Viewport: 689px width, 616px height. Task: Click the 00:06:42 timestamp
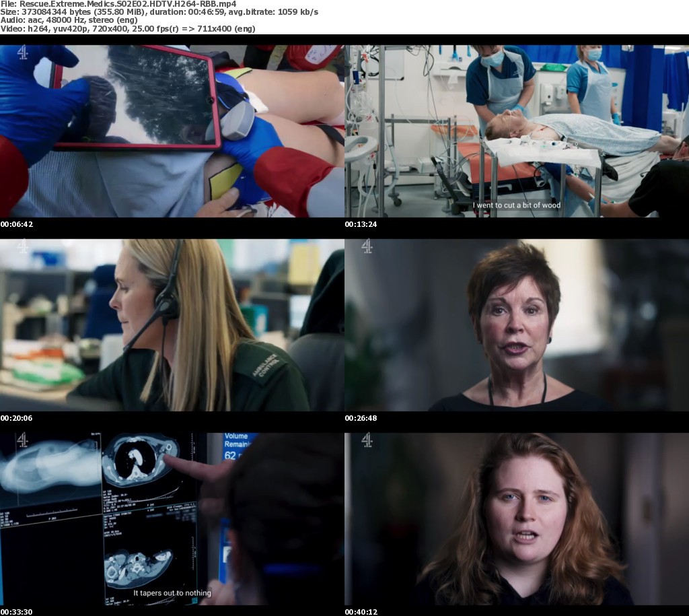click(16, 224)
